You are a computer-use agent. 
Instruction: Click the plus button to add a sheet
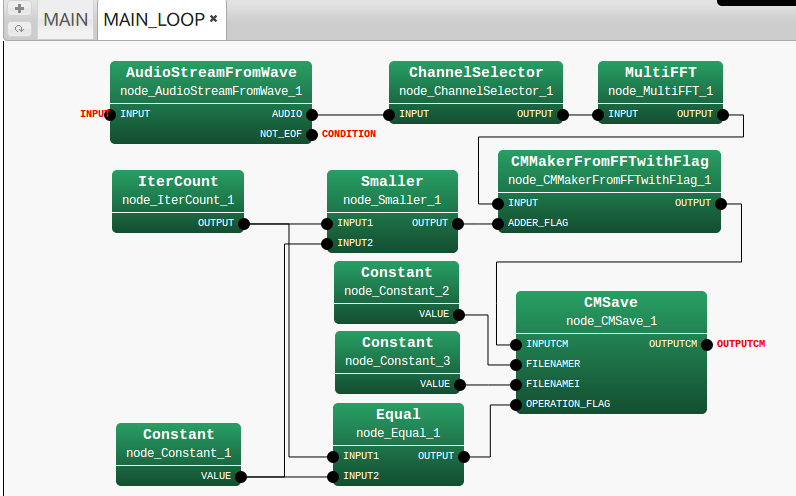[x=20, y=9]
